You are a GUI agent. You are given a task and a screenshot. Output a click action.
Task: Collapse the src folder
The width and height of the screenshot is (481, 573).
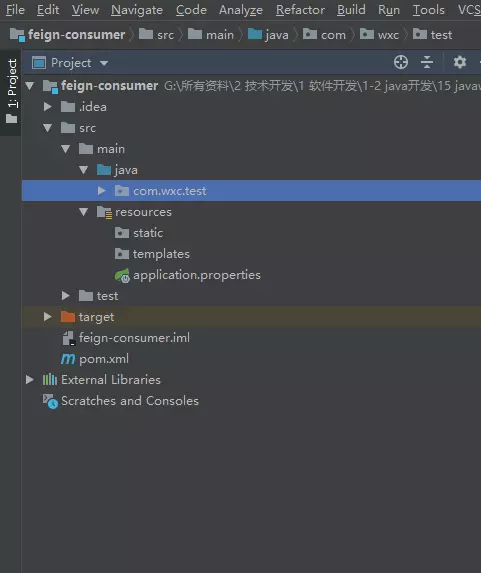pyautogui.click(x=48, y=128)
